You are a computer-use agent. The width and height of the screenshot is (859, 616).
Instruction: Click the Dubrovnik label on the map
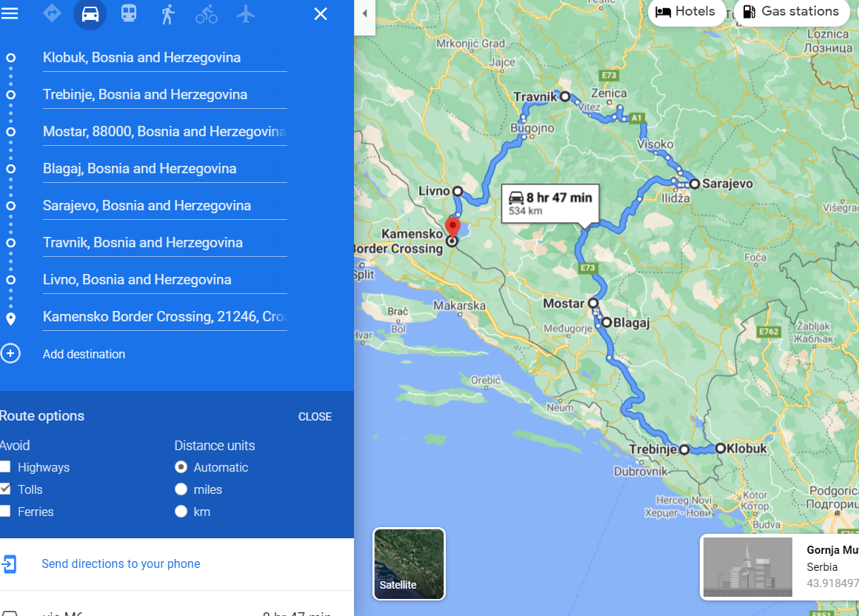coord(641,472)
